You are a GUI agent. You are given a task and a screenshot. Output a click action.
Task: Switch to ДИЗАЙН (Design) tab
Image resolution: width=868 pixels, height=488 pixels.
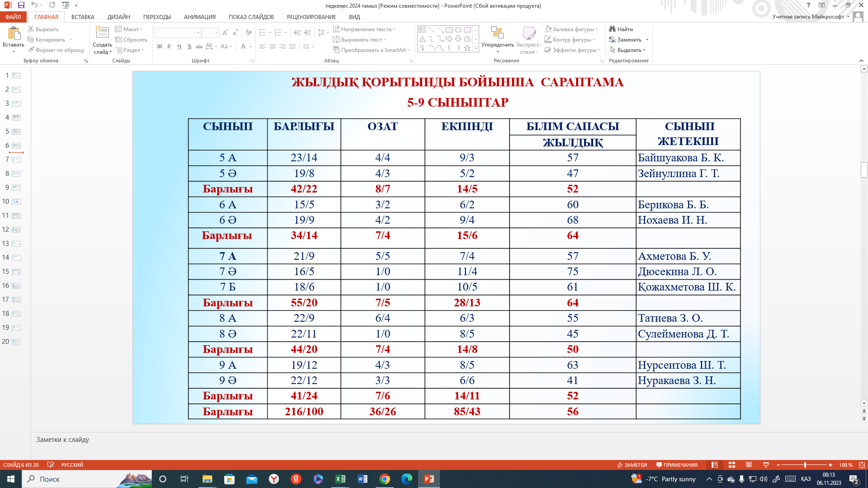coord(119,17)
